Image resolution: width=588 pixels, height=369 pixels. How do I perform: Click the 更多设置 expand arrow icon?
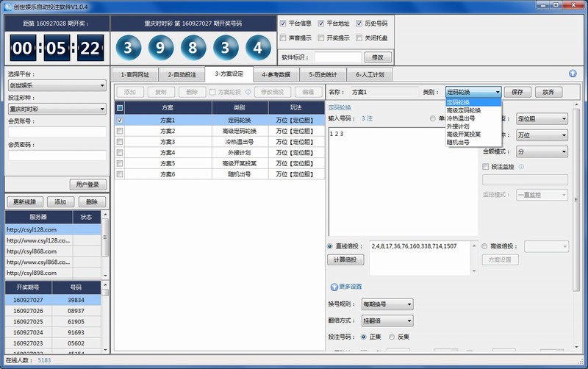[x=334, y=286]
